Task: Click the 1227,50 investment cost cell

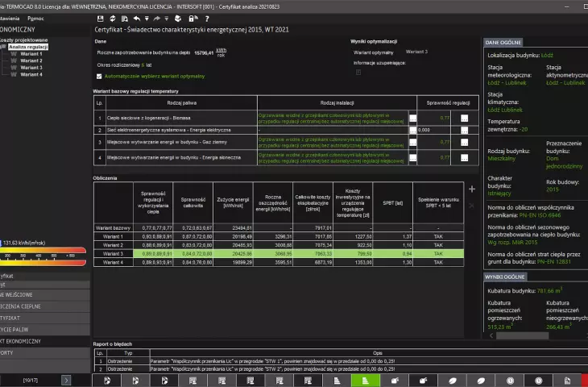Action: [x=353, y=236]
